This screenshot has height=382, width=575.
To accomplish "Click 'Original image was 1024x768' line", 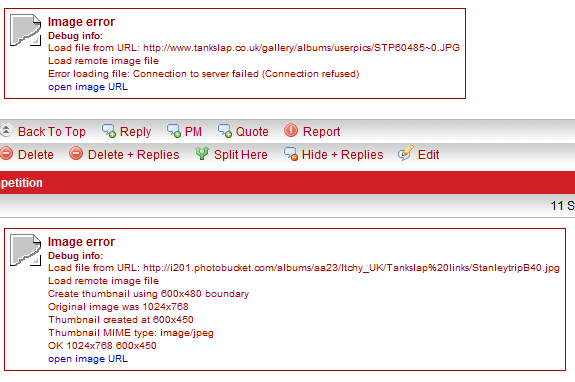I will [x=118, y=306].
